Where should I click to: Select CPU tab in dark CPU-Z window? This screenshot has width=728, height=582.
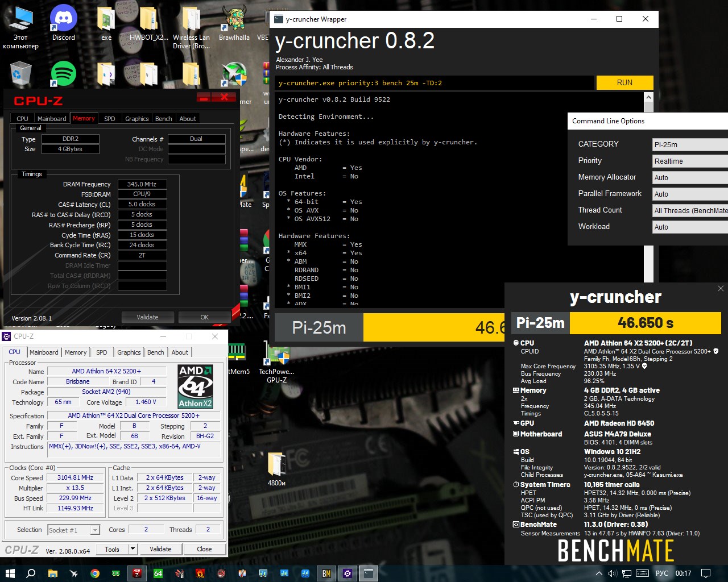click(x=23, y=118)
